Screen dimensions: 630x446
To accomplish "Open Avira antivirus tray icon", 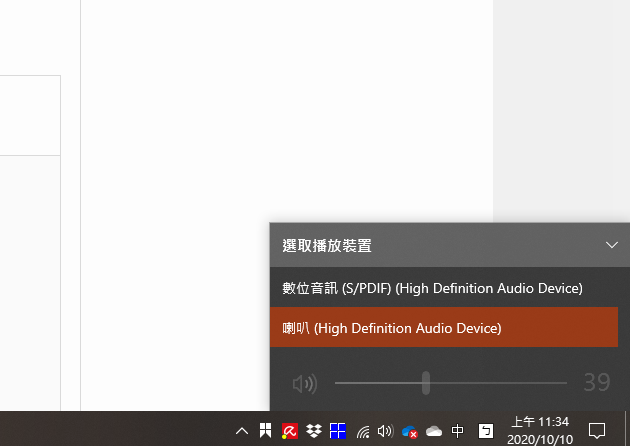I will click(289, 431).
